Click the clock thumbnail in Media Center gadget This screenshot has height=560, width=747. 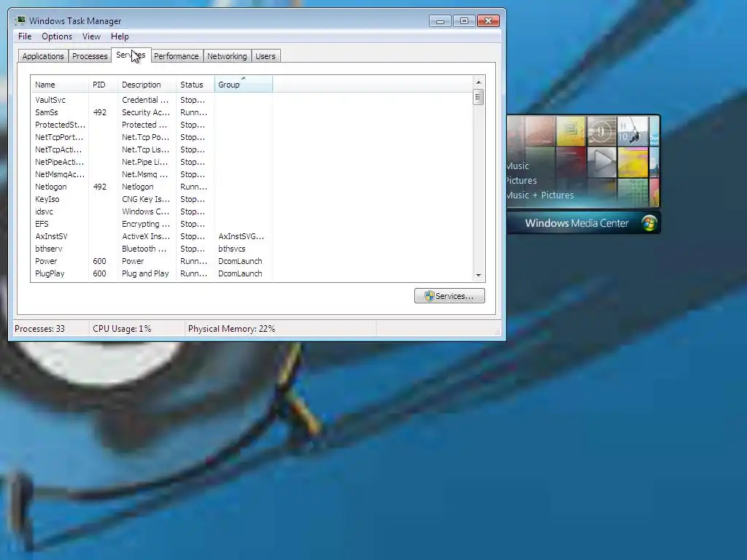(601, 131)
